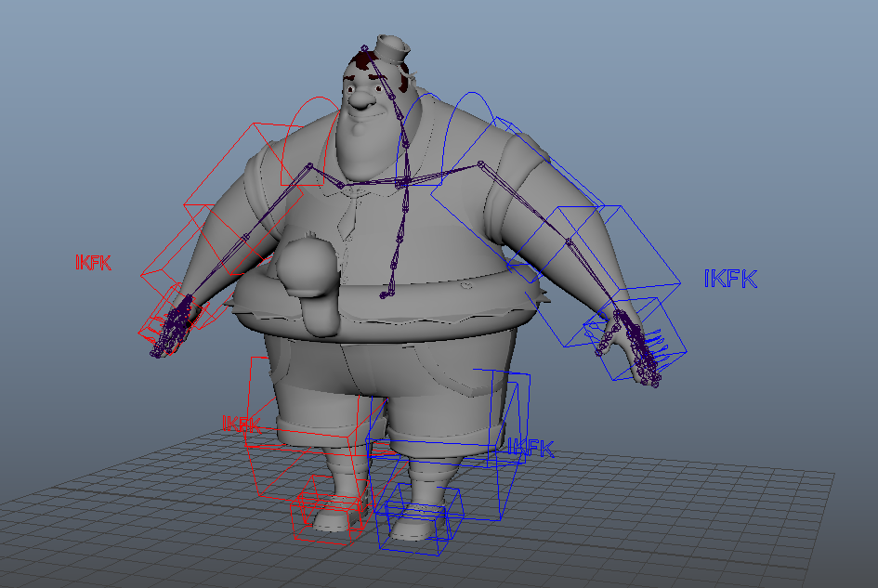
Task: Select the blue hand control box
Action: click(636, 338)
